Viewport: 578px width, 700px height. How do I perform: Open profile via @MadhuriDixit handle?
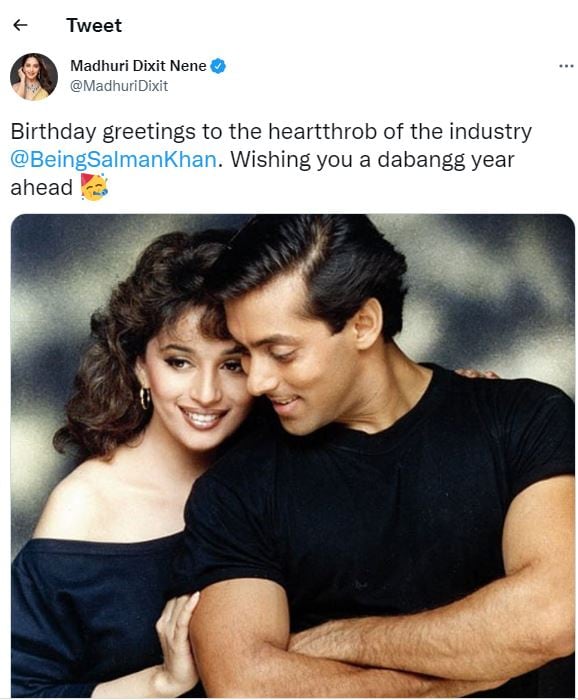[119, 86]
